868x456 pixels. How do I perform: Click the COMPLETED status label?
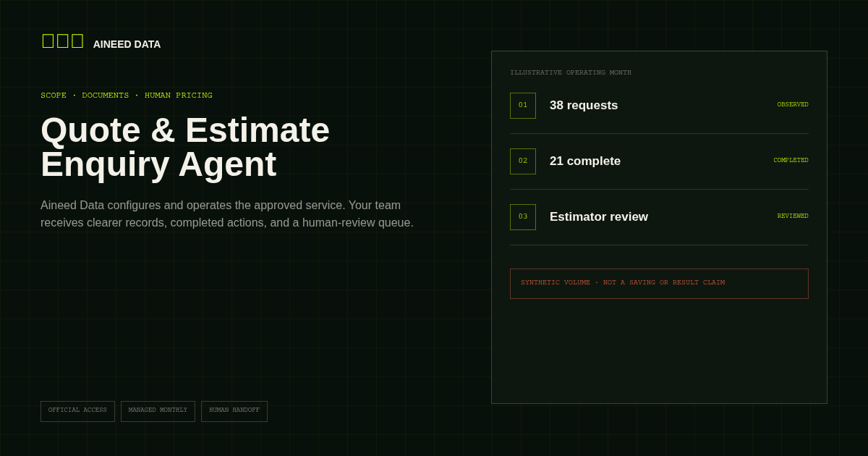point(791,161)
